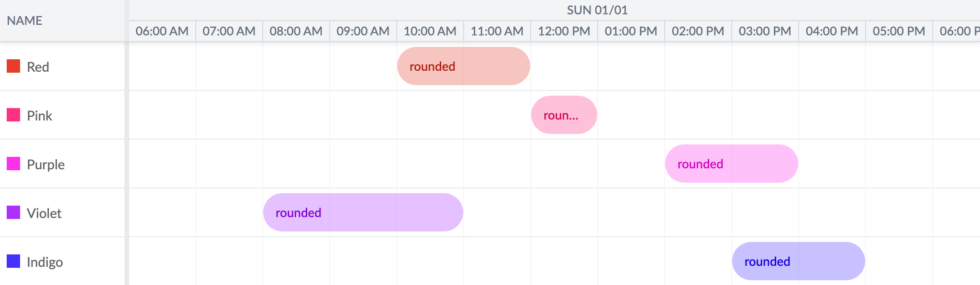Select the truncated roun... event in Pink row
The image size is (980, 285).
point(564,115)
